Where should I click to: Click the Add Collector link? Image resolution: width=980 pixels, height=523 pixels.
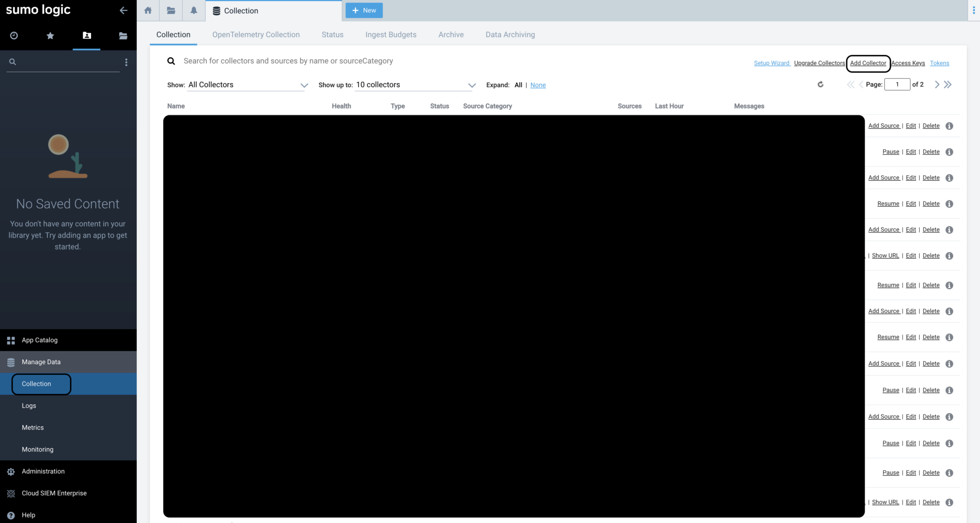[868, 63]
